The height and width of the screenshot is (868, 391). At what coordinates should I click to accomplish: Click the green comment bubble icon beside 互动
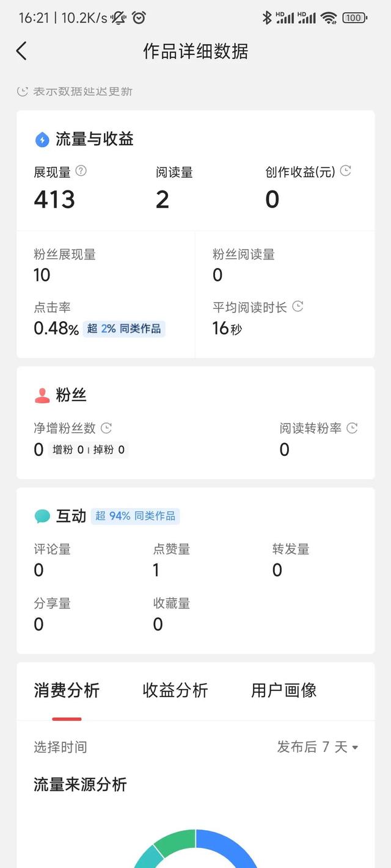(40, 516)
